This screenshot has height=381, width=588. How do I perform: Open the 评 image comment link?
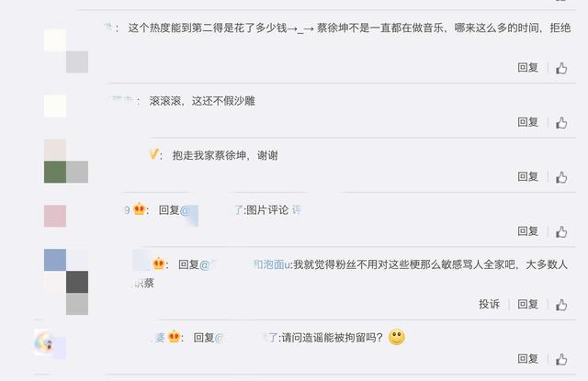pos(296,210)
